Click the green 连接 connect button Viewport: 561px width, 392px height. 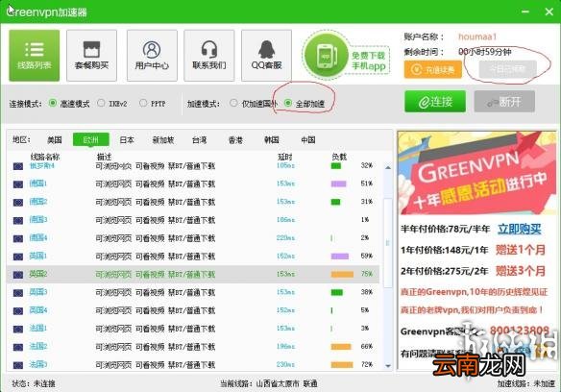[435, 102]
